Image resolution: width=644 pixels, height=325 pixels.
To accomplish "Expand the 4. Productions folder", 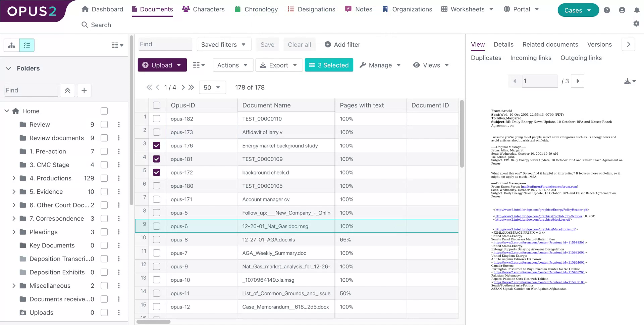I will tap(14, 178).
